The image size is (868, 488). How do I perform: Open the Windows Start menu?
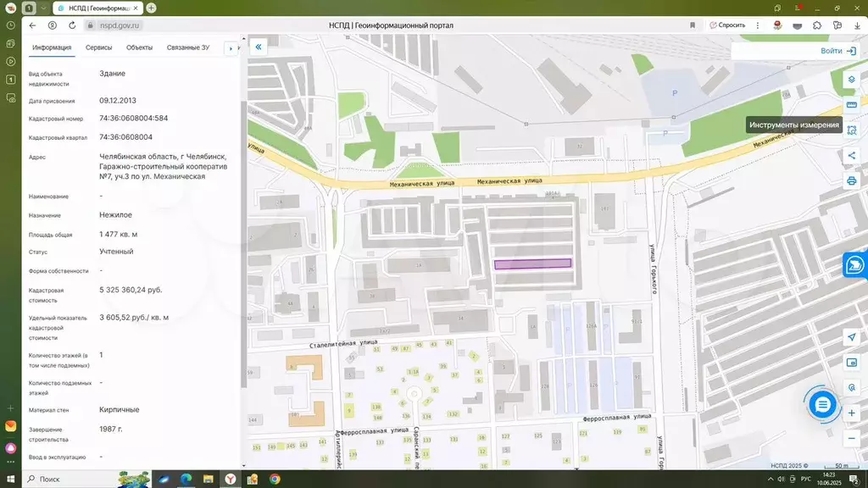coord(10,480)
